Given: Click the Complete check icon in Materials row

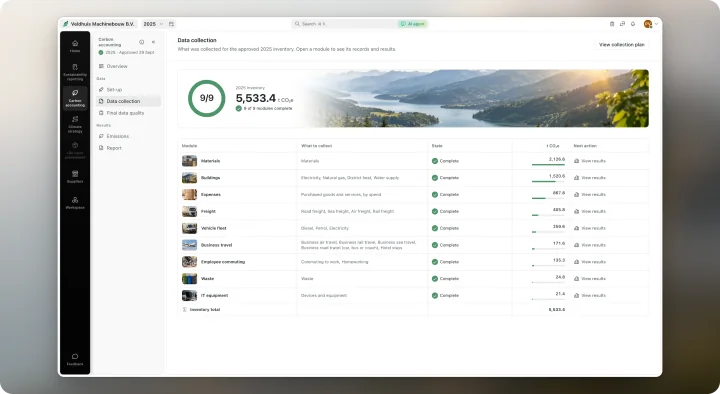Looking at the screenshot, I should coord(434,161).
